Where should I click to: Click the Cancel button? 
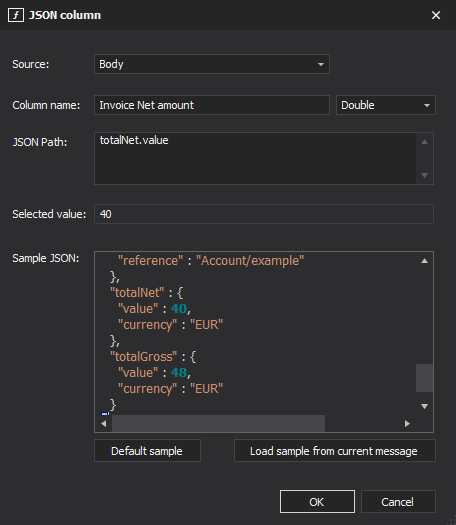(398, 502)
